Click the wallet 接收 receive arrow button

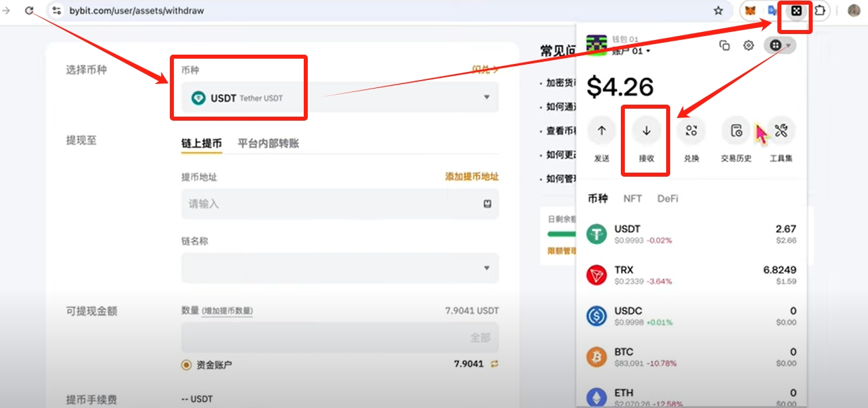point(646,131)
